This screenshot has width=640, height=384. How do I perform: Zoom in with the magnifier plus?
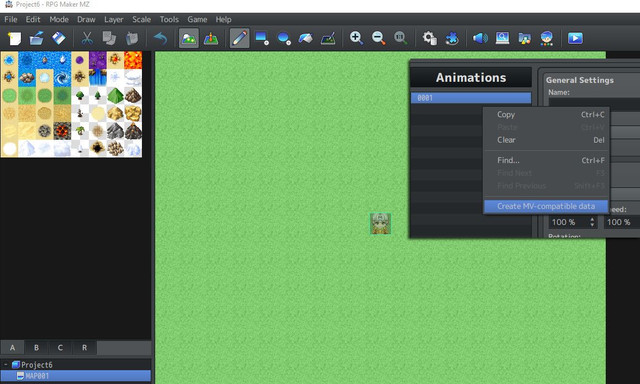pos(356,38)
